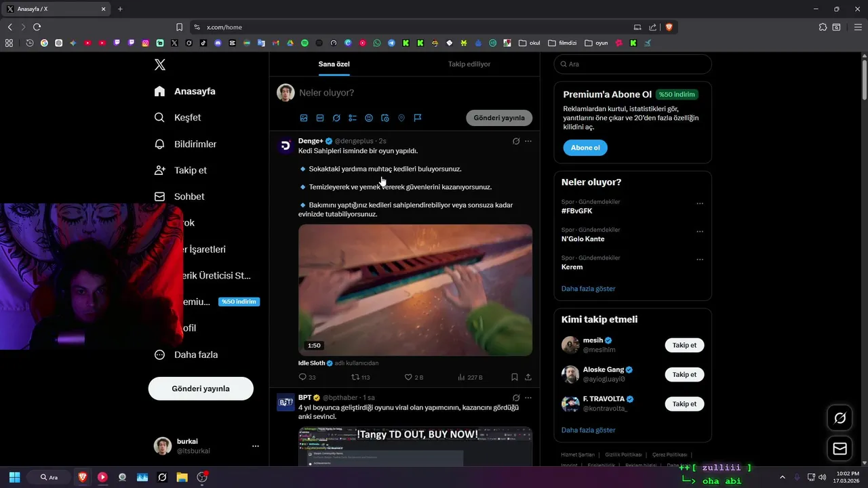868x488 pixels.
Task: Tag location in the composer
Action: (401, 118)
